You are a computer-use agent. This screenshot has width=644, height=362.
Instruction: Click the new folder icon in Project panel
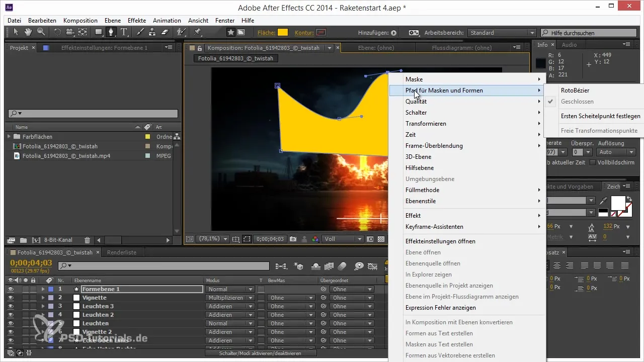(24, 240)
